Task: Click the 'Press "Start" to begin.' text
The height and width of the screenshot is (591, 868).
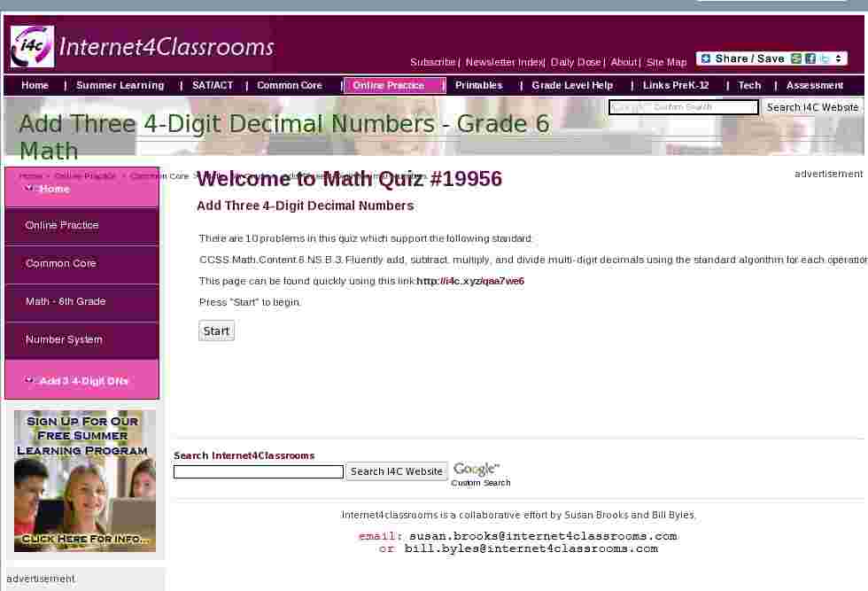Action: (x=250, y=302)
